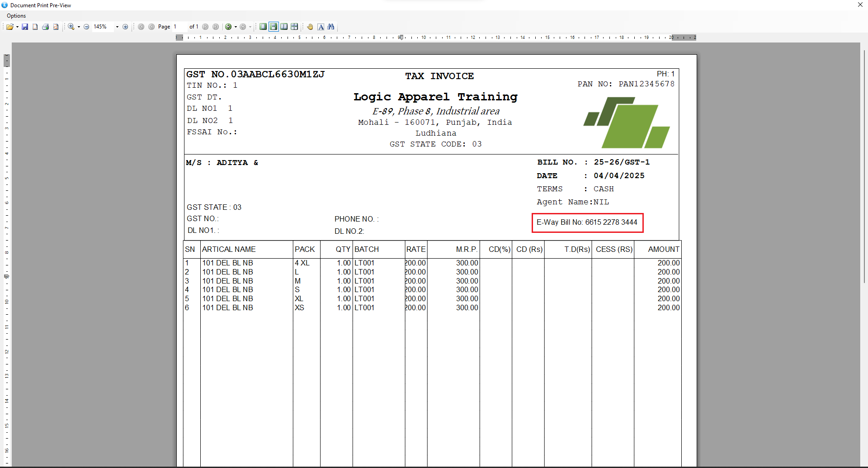Open the 145% zoom level dropdown
868x468 pixels.
(117, 27)
